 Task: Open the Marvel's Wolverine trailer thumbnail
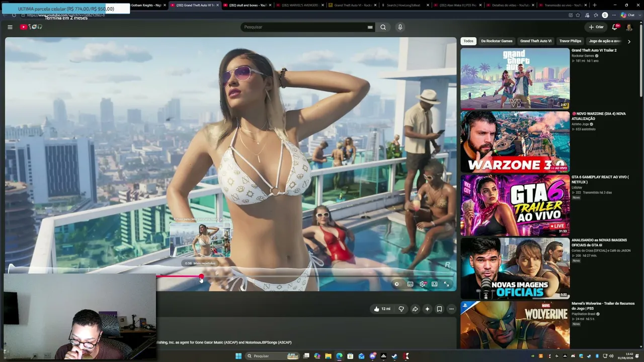[x=515, y=325]
